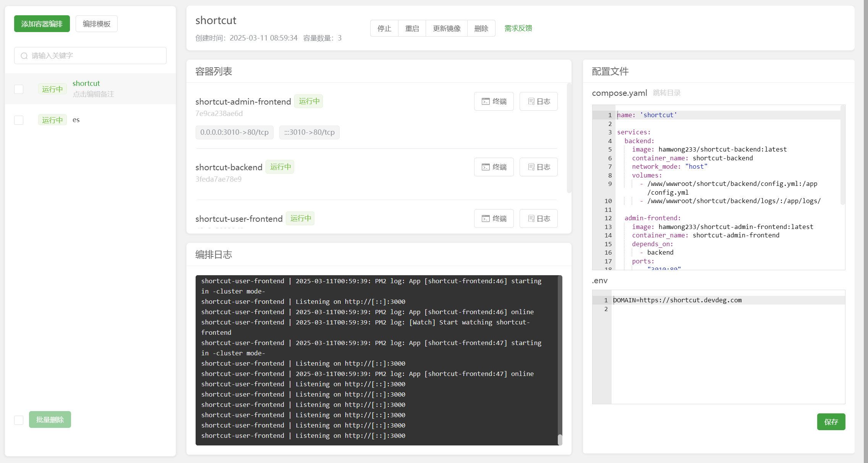
Task: Click the 0.0.0.0:3010->80/tcp port tag
Action: pos(235,132)
